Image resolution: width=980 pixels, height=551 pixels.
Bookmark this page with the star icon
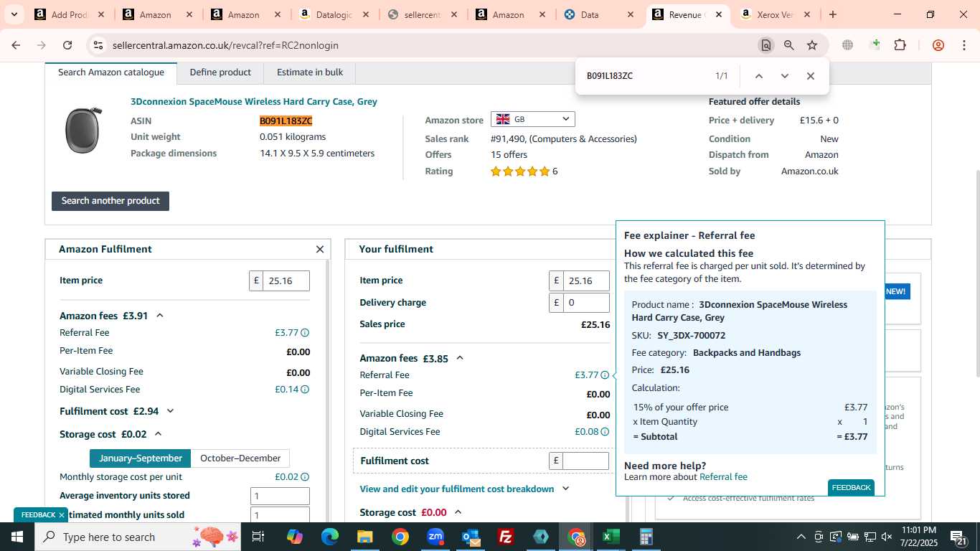pos(812,45)
